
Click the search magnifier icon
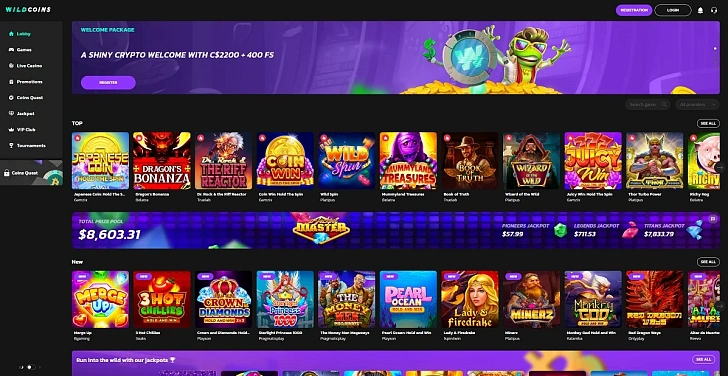(664, 104)
